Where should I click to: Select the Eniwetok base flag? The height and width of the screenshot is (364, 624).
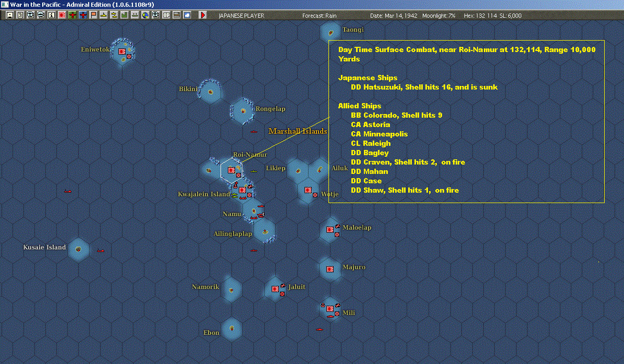(x=122, y=51)
